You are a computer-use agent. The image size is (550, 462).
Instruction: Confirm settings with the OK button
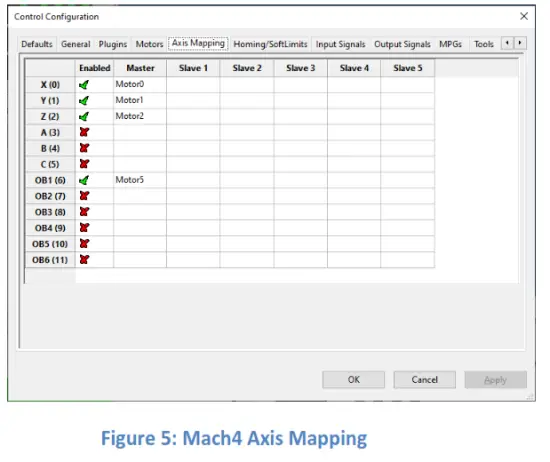tap(354, 380)
